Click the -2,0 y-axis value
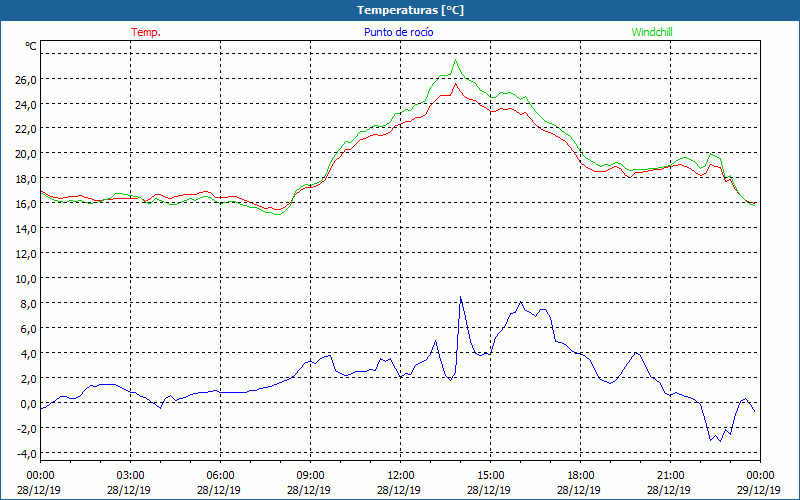The width and height of the screenshot is (800, 500). tap(26, 429)
